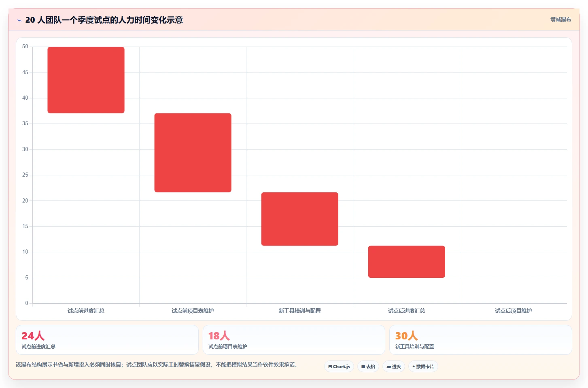Click the card label 试点前项目表维护 under 18人
This screenshot has width=588, height=388.
pos(227,347)
